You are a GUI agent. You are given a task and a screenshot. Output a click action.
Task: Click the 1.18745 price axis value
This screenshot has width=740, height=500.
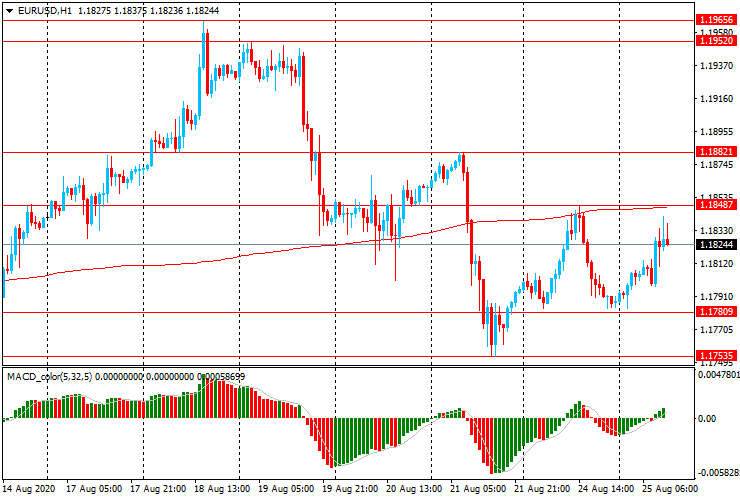[717, 165]
